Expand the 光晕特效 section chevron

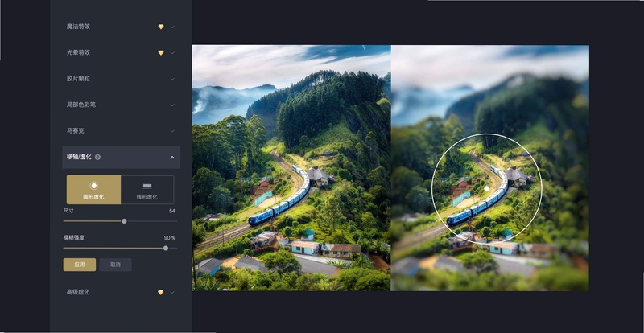click(x=172, y=53)
